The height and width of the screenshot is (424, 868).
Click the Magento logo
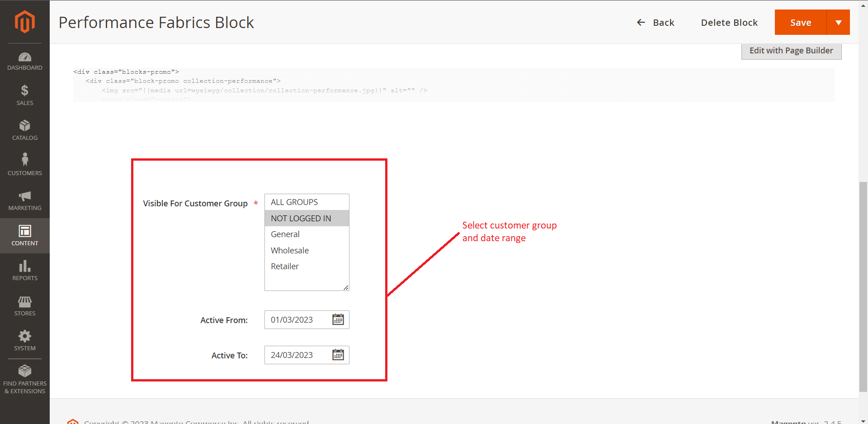(25, 22)
